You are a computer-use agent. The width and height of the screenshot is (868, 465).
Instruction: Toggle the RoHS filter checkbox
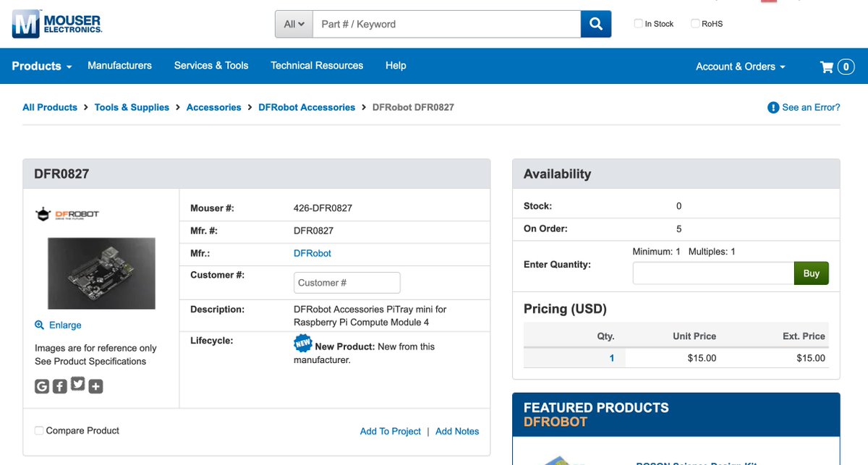[x=695, y=23]
